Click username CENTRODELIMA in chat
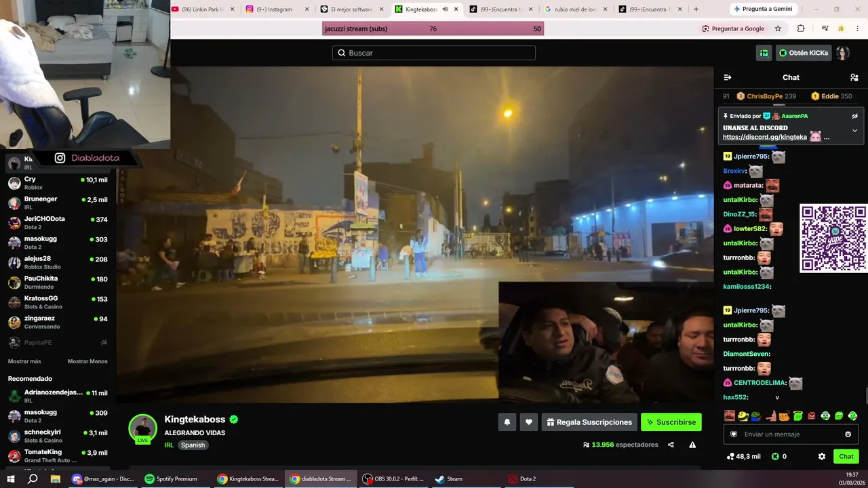This screenshot has width=868, height=488. pos(759,383)
